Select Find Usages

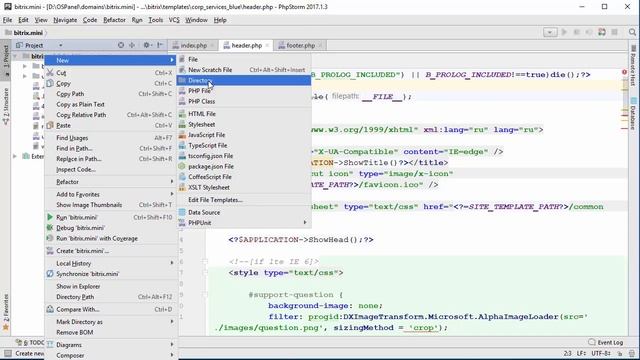pyautogui.click(x=110, y=138)
